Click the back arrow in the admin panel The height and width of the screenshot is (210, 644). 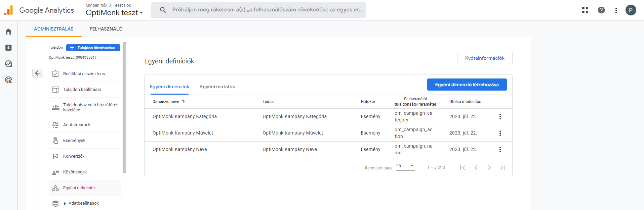pos(38,73)
